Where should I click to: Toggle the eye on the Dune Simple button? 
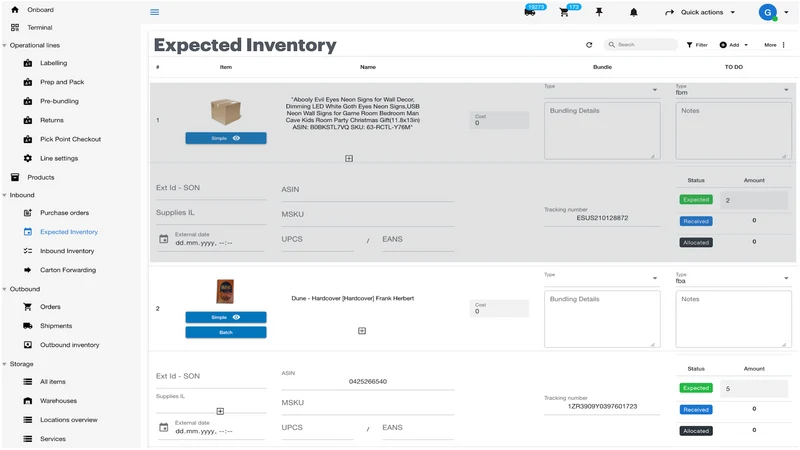[x=236, y=317]
